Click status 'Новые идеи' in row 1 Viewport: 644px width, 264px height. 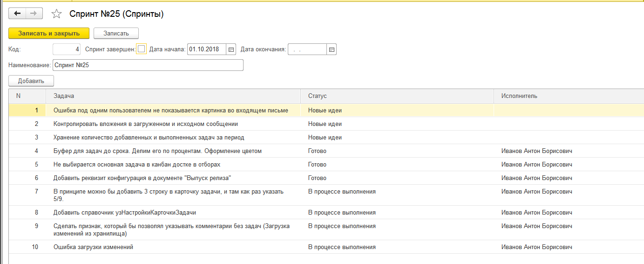(325, 111)
